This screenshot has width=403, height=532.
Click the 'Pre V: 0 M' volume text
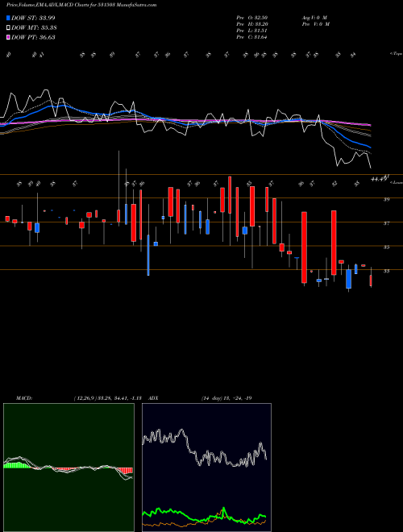tap(315, 24)
